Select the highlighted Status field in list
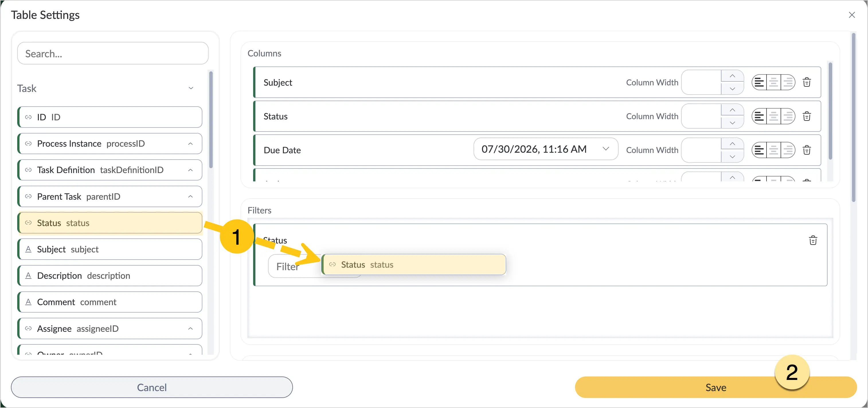The image size is (868, 408). click(110, 223)
